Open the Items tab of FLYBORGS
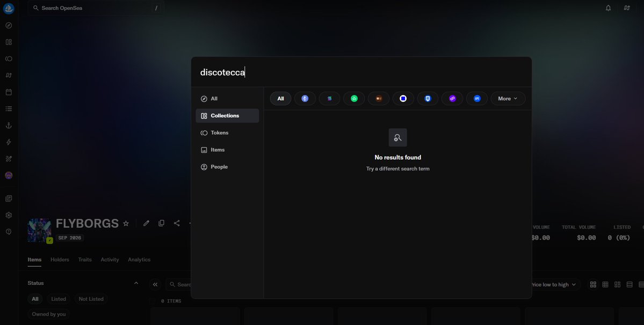The width and height of the screenshot is (644, 325). (x=34, y=260)
